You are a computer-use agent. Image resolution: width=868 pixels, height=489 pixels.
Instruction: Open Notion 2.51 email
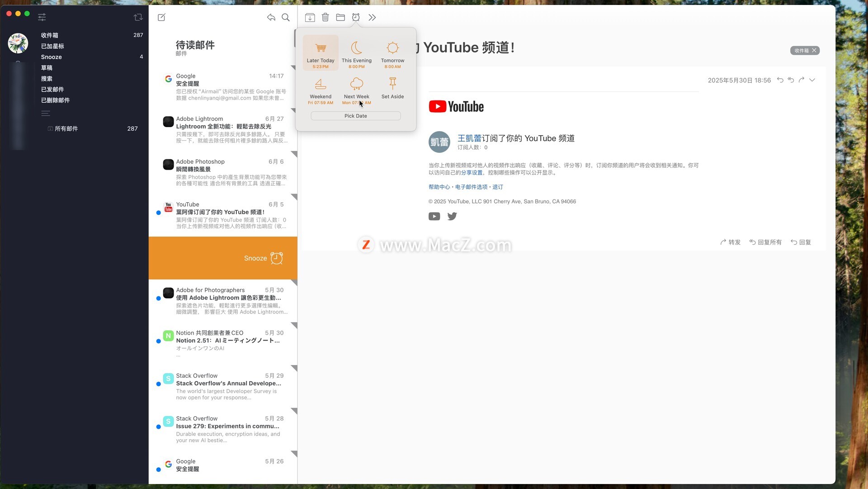point(223,344)
